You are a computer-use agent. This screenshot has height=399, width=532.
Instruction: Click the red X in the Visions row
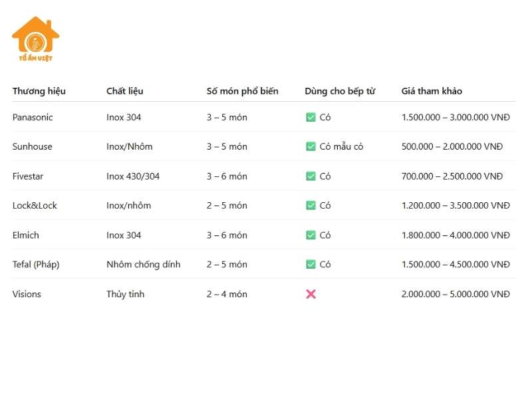(x=311, y=294)
